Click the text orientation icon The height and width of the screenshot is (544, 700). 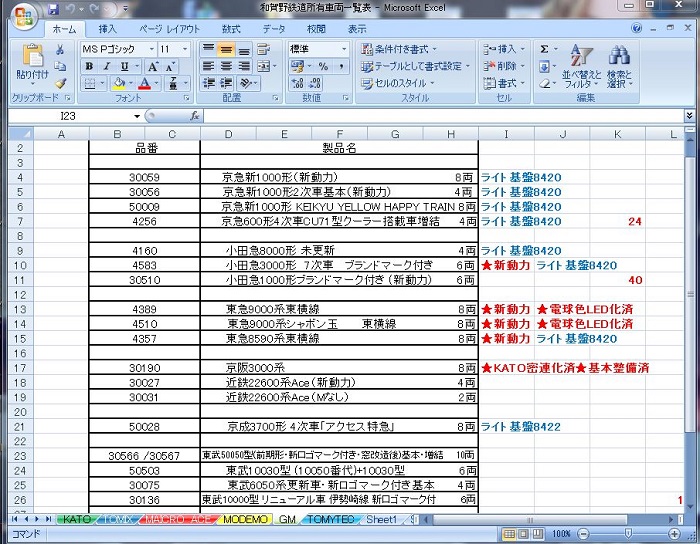point(246,83)
